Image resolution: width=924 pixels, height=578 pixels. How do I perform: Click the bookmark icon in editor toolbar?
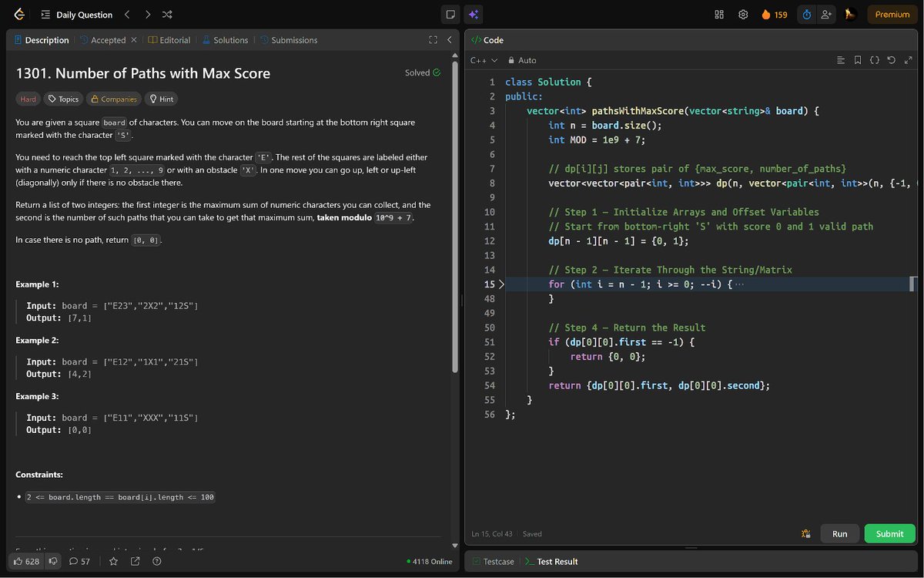pos(858,60)
